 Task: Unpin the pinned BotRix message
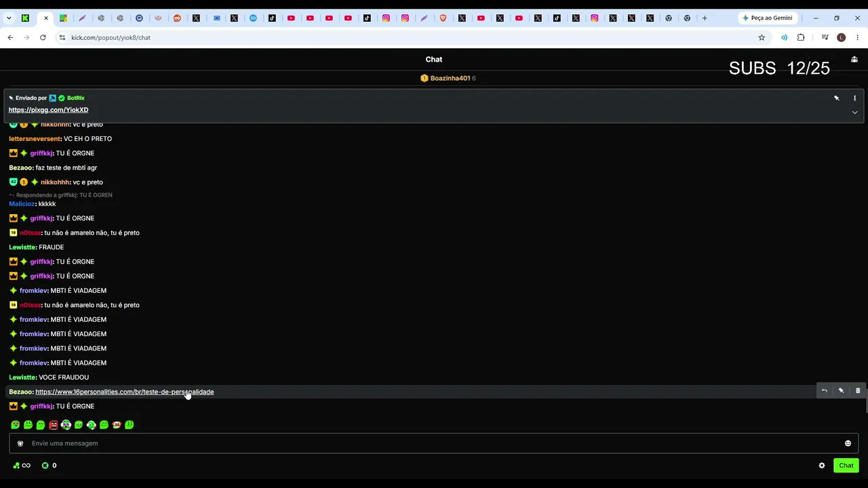point(837,98)
